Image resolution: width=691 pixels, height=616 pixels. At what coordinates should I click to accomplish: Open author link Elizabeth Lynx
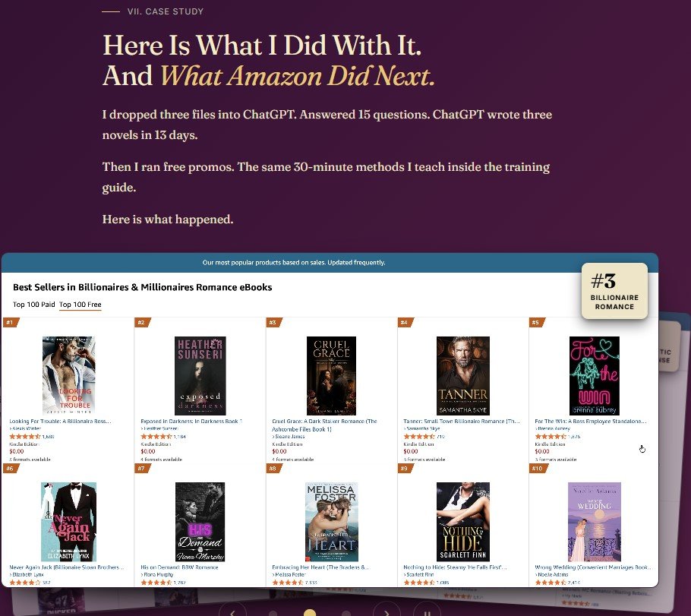(x=27, y=574)
